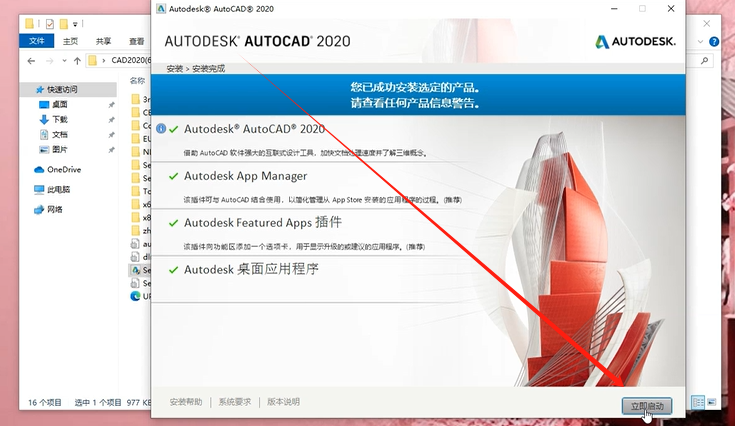The height and width of the screenshot is (426, 735).
Task: Click the AutoCAD app icon in title bar
Action: click(161, 8)
